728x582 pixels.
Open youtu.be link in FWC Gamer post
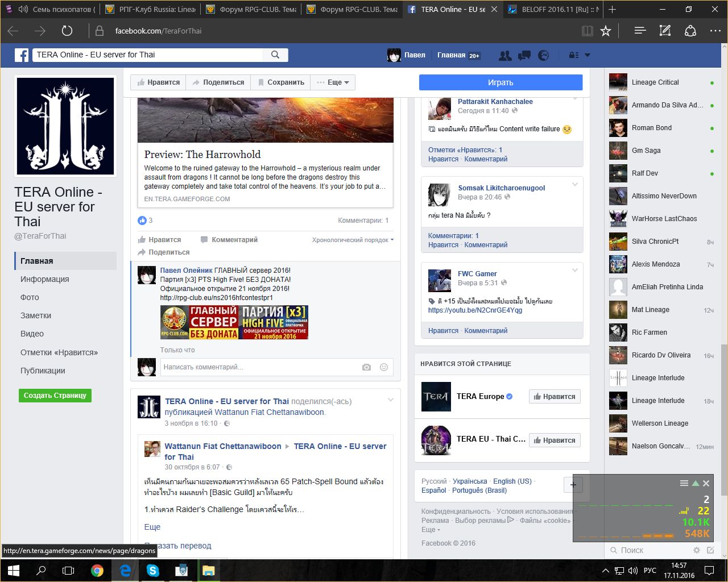(x=475, y=310)
